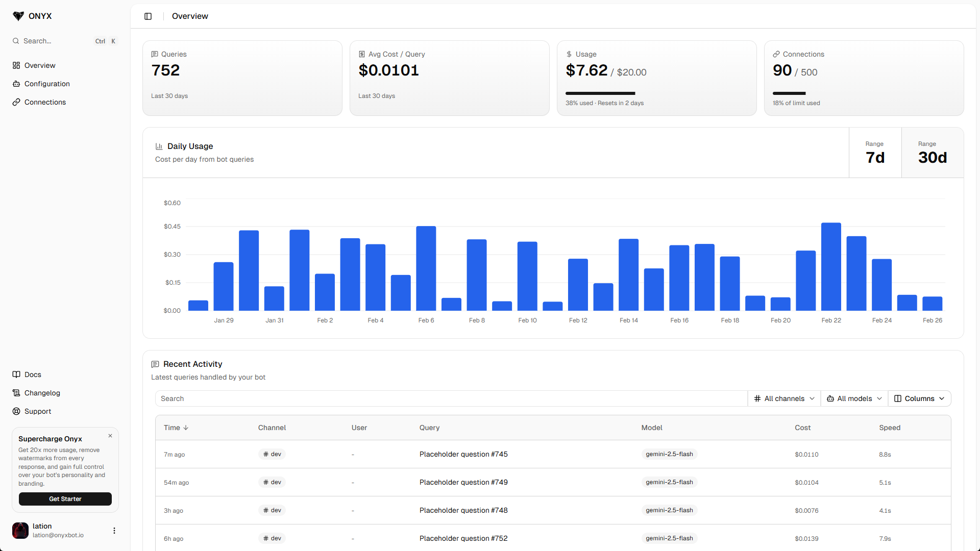Viewport: 980px width, 551px height.
Task: Switch the Daily Usage range to 7d
Action: [x=875, y=153]
